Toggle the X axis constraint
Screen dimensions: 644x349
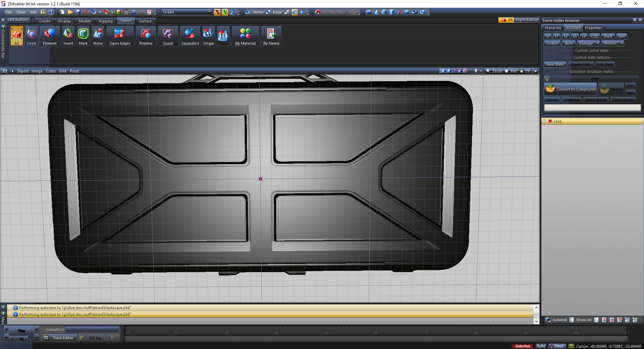point(217,12)
